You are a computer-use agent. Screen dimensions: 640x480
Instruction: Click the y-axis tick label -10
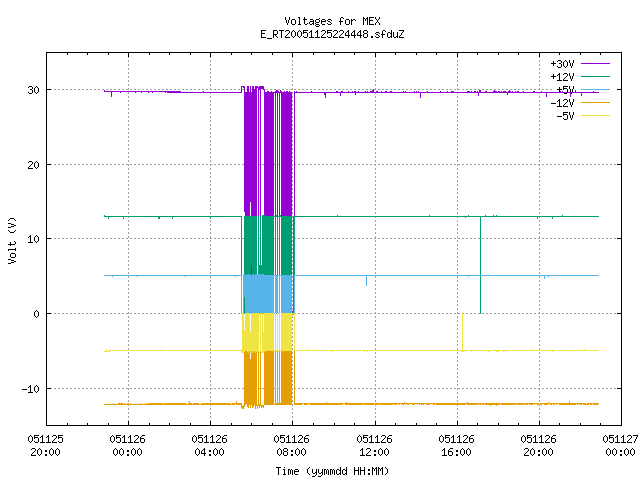pyautogui.click(x=31, y=389)
